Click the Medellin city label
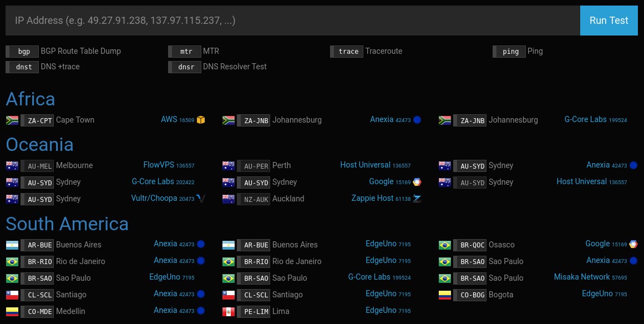This screenshot has width=644, height=324. point(70,311)
